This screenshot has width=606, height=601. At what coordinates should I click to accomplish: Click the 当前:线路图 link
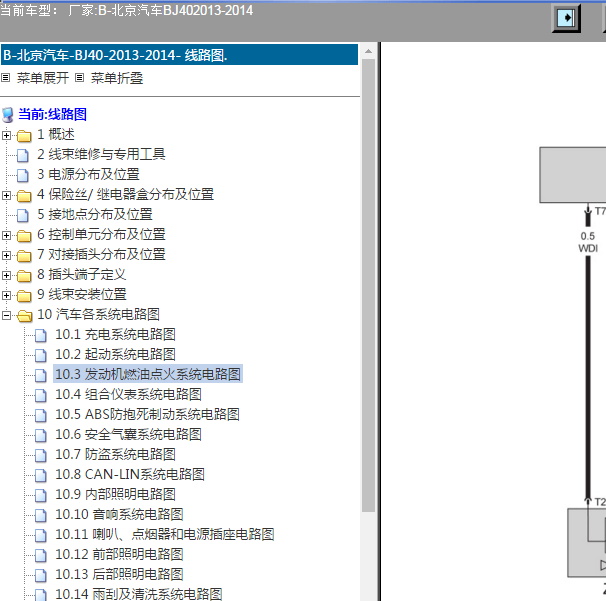click(53, 114)
